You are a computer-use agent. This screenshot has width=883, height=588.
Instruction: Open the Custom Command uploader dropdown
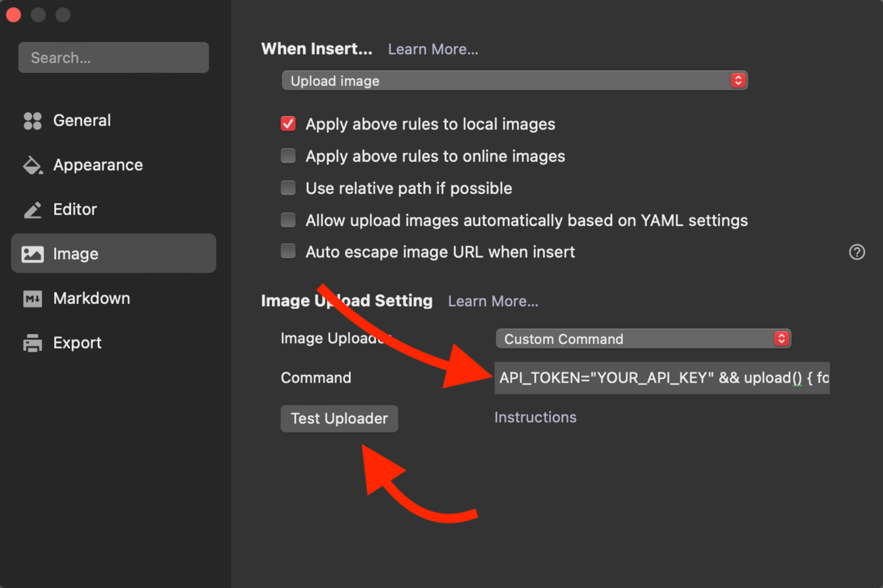(642, 339)
